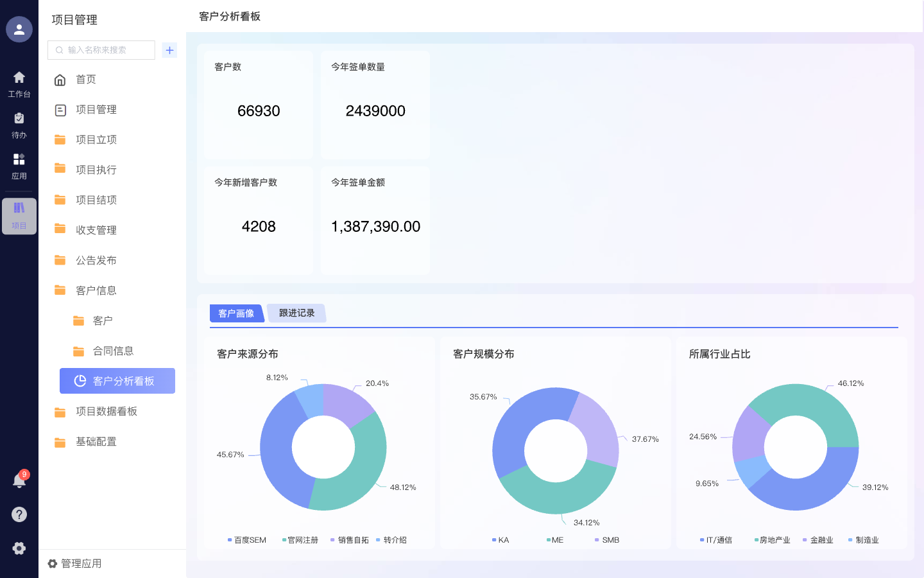924x578 pixels.
Task: Click the user avatar at top left
Action: pos(19,29)
